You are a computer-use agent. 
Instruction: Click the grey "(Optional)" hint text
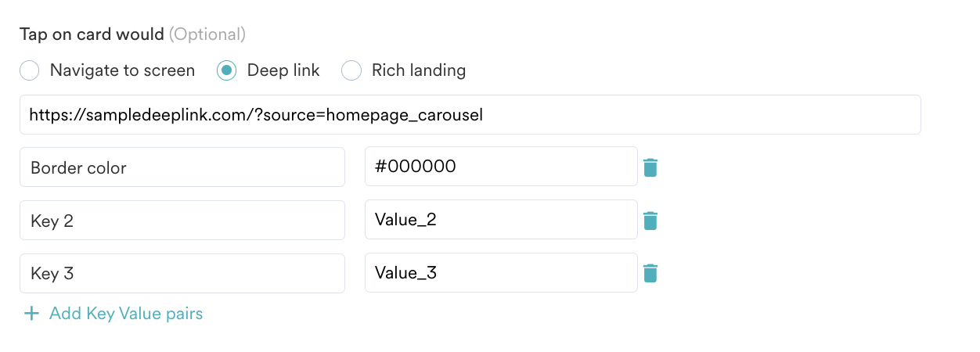[x=207, y=34]
